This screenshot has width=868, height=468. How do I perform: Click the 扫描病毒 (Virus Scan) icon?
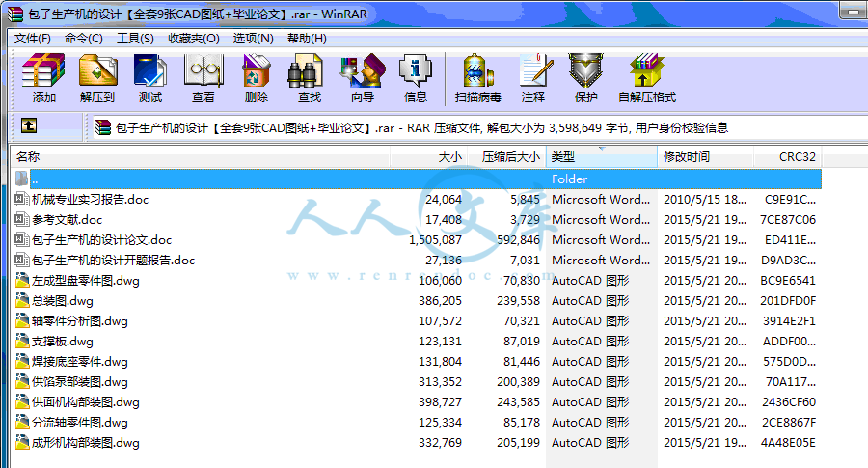pyautogui.click(x=477, y=70)
